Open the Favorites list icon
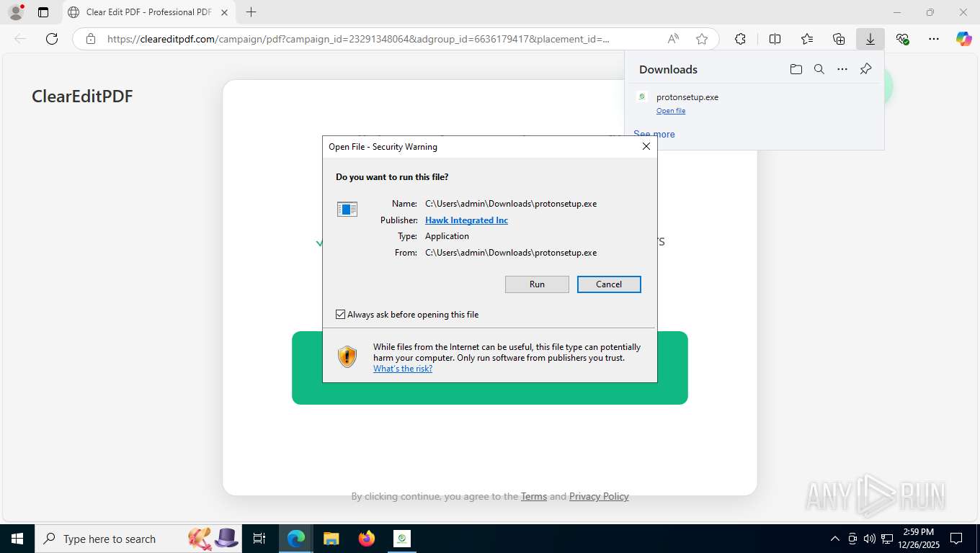Screen dimensions: 980x553 coord(807,39)
